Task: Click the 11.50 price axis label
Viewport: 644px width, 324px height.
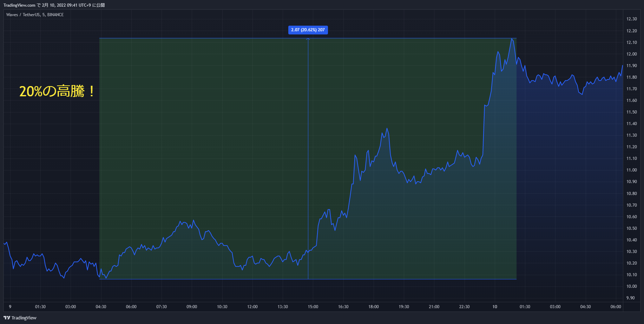Action: (631, 112)
